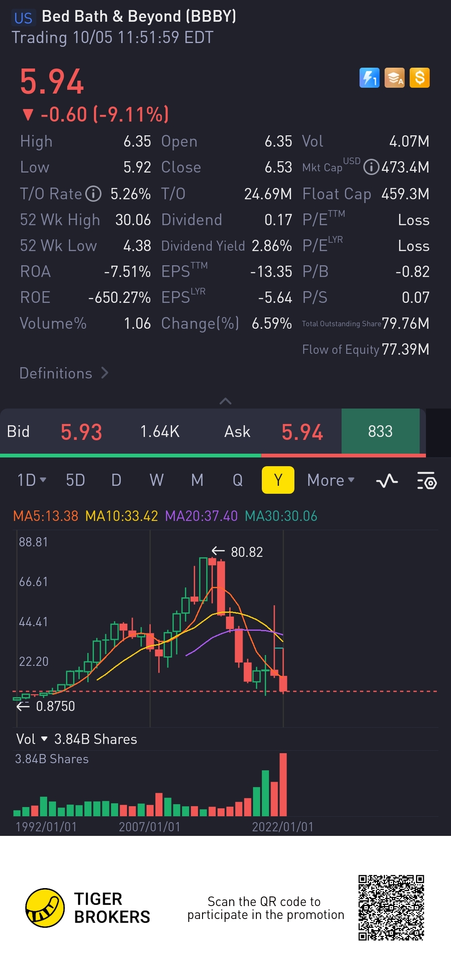Tap the MA30:30.06 indicator label
This screenshot has height=980, width=451.
coord(281,516)
